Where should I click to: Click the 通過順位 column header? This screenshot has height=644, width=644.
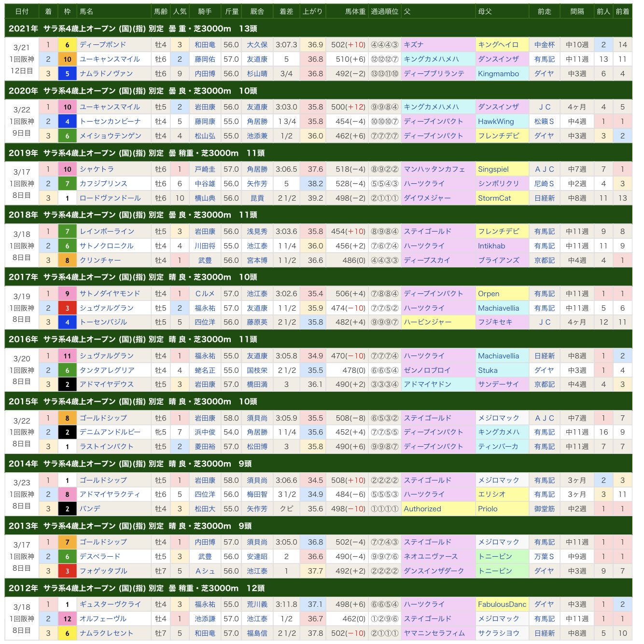point(385,12)
